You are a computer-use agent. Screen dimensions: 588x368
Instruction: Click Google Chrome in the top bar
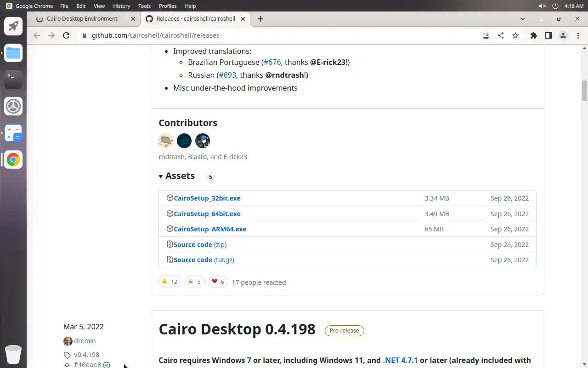(34, 6)
